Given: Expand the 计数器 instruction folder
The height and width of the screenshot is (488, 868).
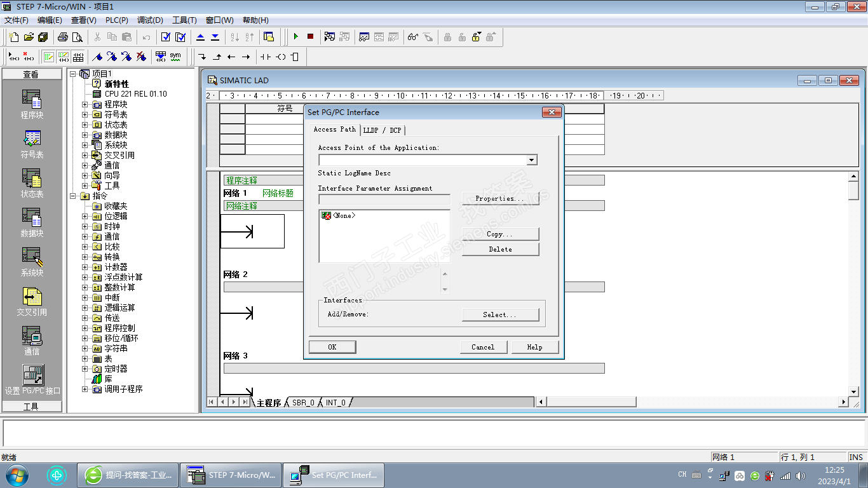Looking at the screenshot, I should point(85,267).
